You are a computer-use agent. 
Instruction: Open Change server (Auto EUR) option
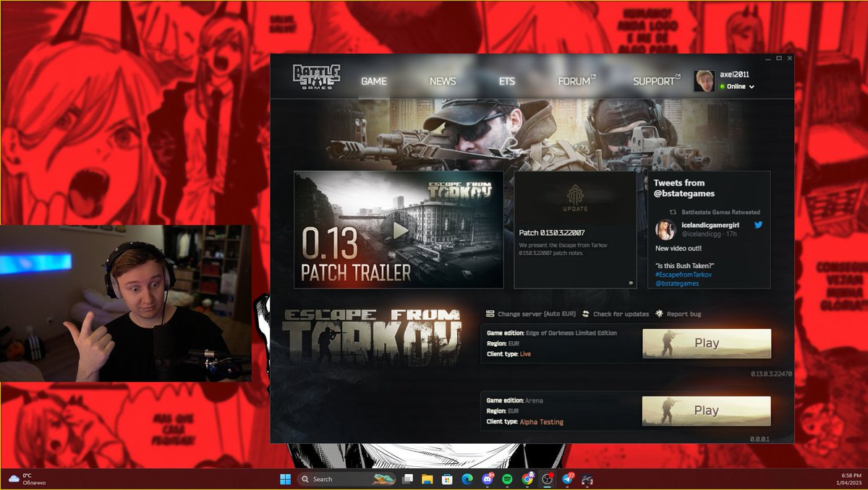pos(537,314)
